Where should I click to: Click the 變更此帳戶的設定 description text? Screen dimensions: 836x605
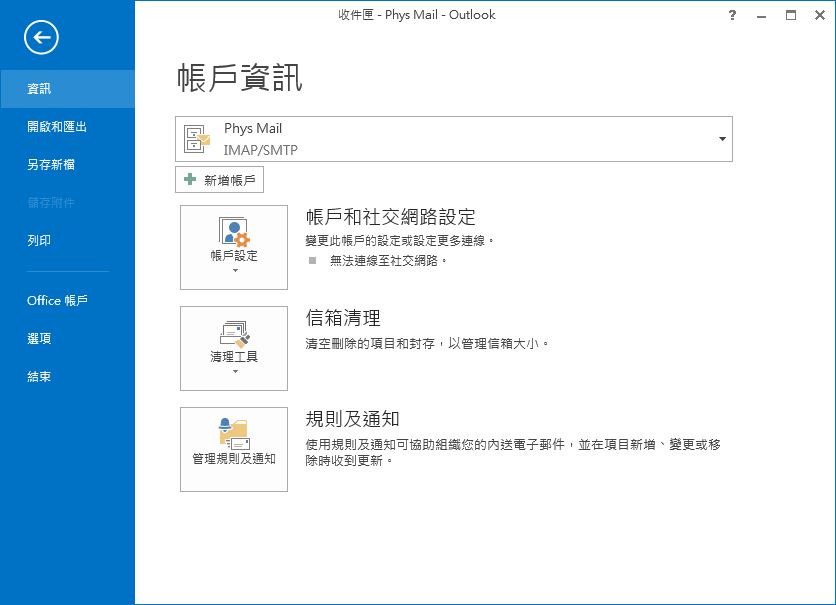[400, 241]
